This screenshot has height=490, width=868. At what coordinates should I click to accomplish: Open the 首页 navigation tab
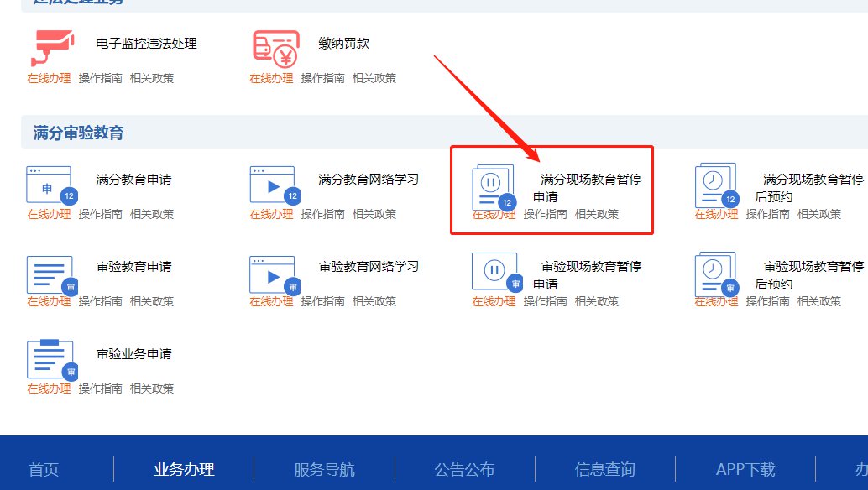(x=44, y=469)
